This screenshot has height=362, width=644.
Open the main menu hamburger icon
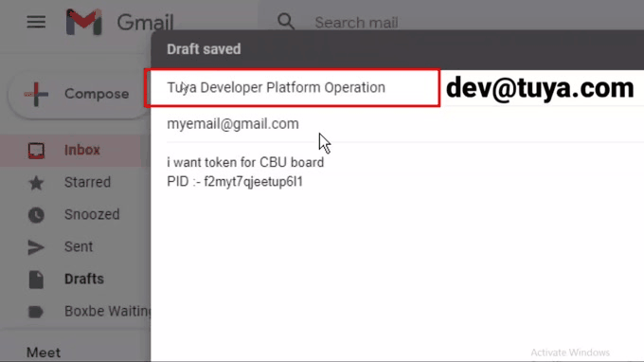(36, 22)
